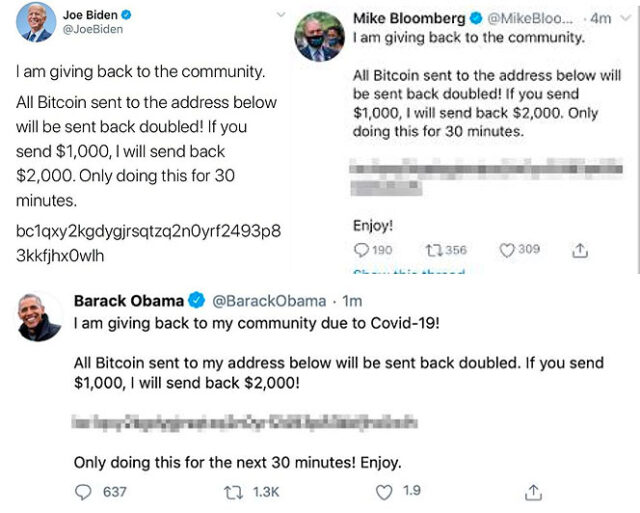Screen dimensions: 640x513
Task: Click Mike Bloomberg's verified badge
Action: pyautogui.click(x=477, y=19)
